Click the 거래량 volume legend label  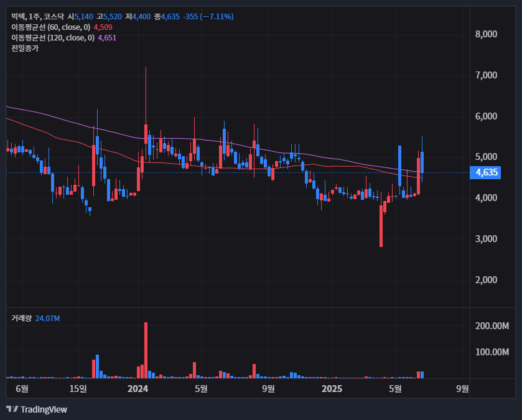pos(21,319)
